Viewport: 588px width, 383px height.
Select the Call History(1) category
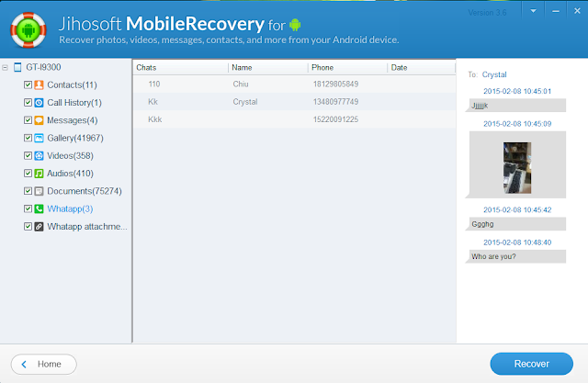click(74, 102)
